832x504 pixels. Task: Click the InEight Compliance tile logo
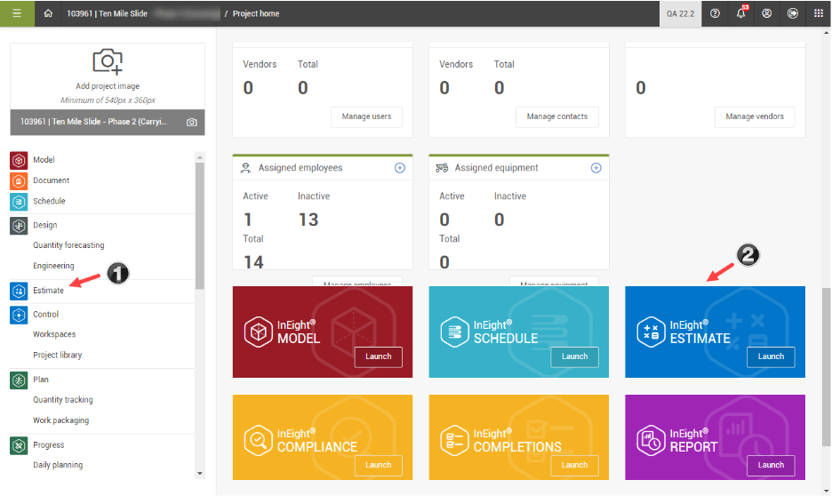259,440
